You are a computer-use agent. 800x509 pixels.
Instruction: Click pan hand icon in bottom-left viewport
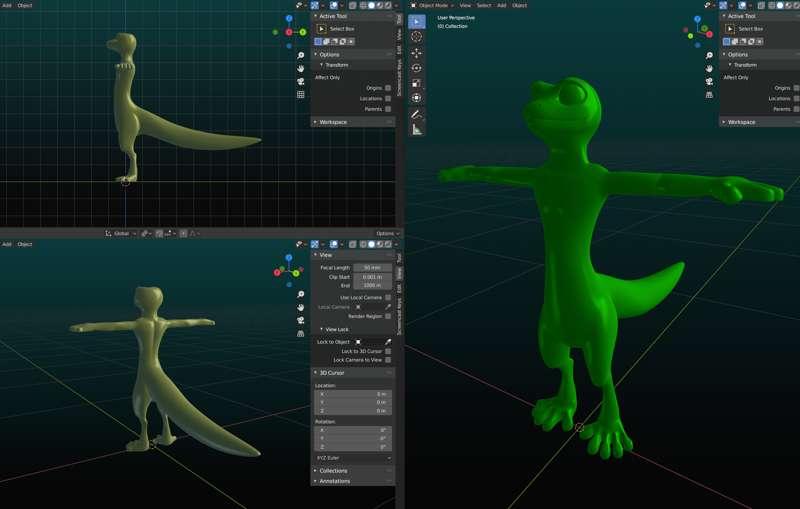[x=301, y=308]
